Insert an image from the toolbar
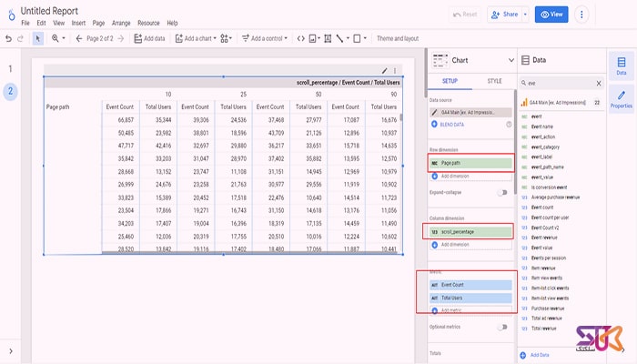The height and width of the screenshot is (364, 637). coord(314,38)
